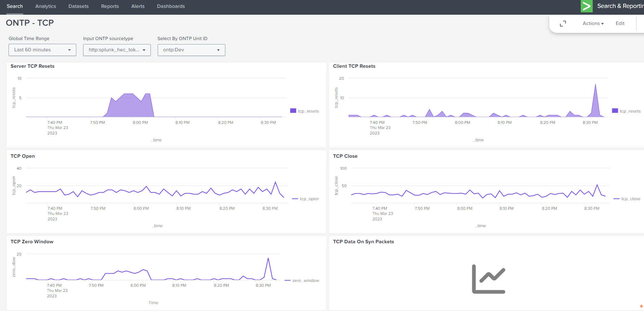644x311 pixels.
Task: Click the Time axis label under TCP Zero Window
Action: pos(153,303)
